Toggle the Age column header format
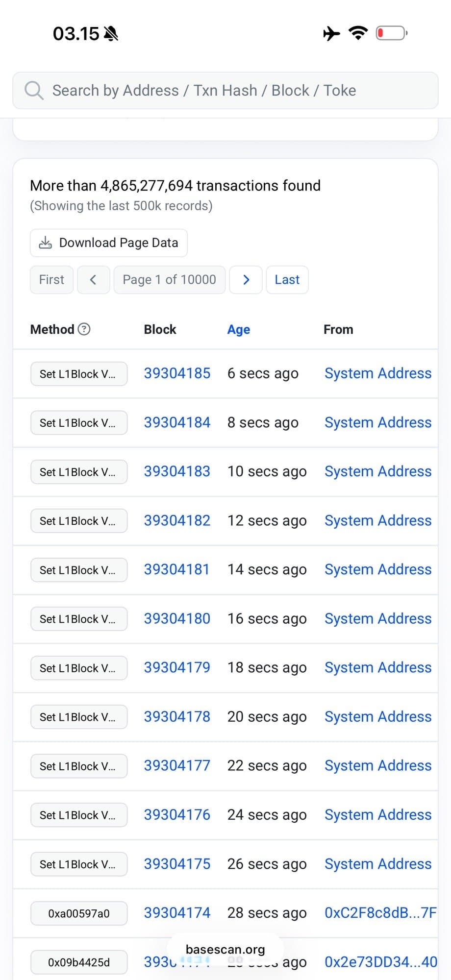451x980 pixels. point(238,330)
